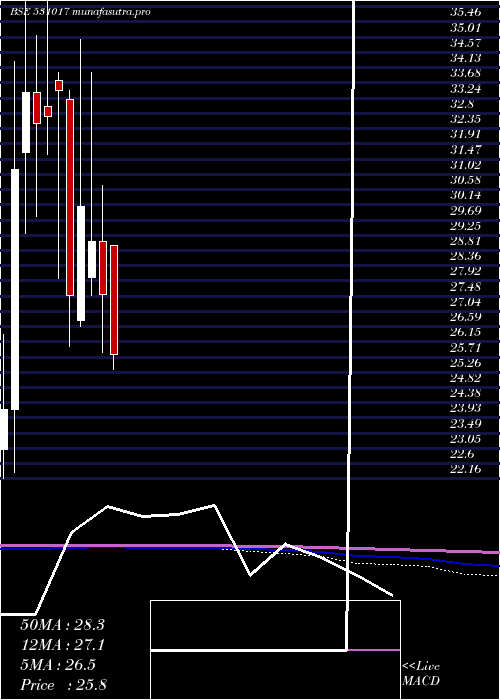The height and width of the screenshot is (700, 500).
Task: Click the 33.68 price axis label
Action: click(465, 73)
